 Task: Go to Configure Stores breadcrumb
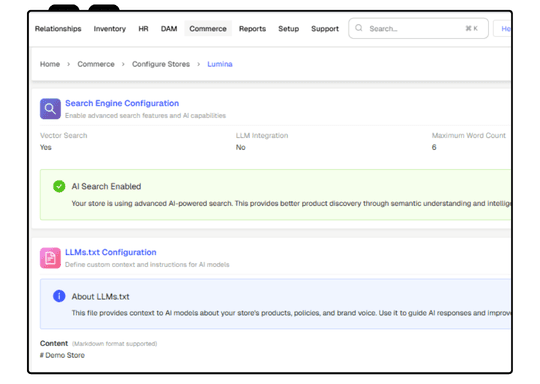point(161,64)
